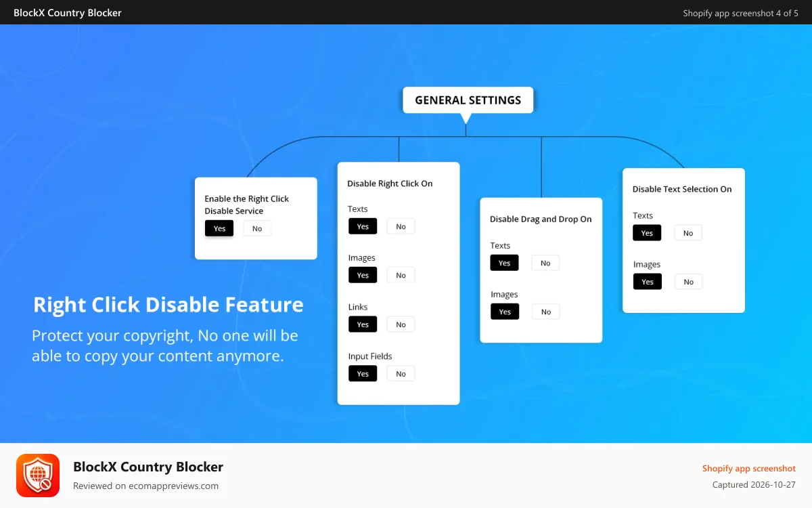Click the Protect your copyright description text
The width and height of the screenshot is (812, 508).
(x=165, y=345)
